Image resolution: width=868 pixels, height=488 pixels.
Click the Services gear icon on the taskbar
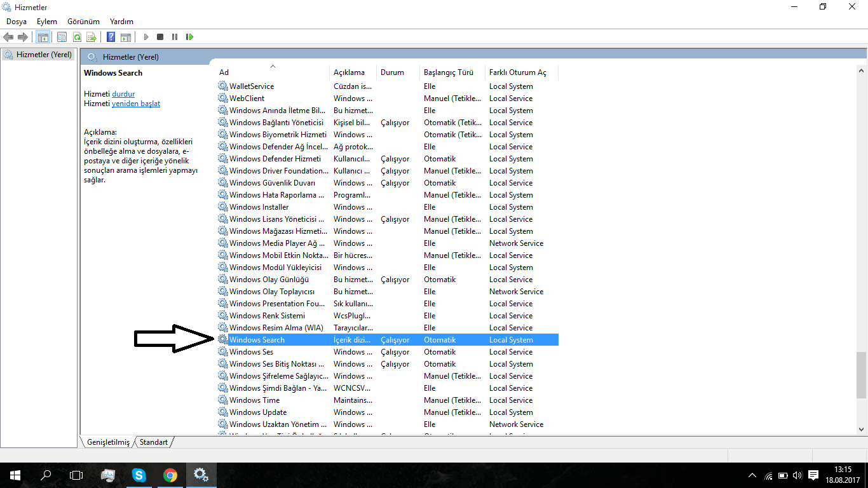[201, 475]
